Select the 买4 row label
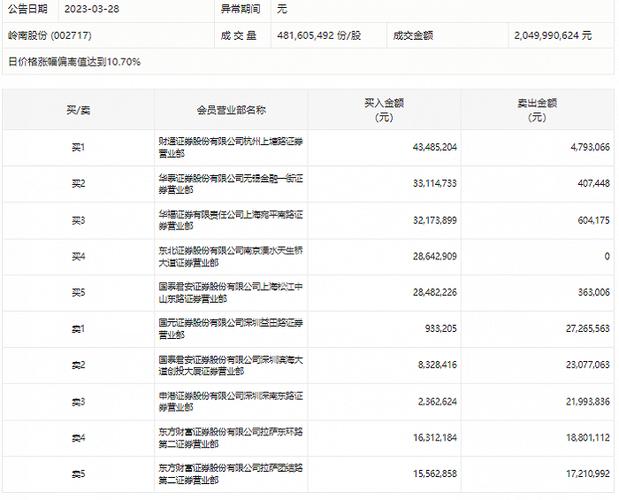 (x=78, y=257)
